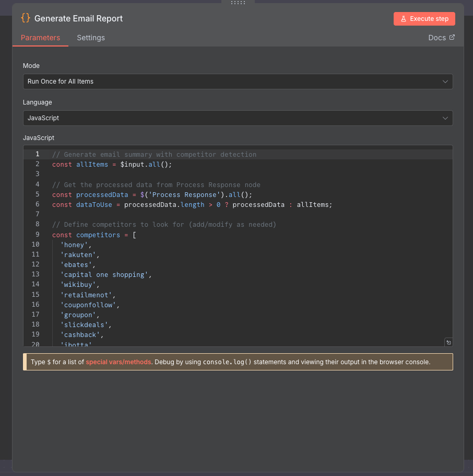
Task: Click the 'slickdeals' competitor entry
Action: click(86, 325)
